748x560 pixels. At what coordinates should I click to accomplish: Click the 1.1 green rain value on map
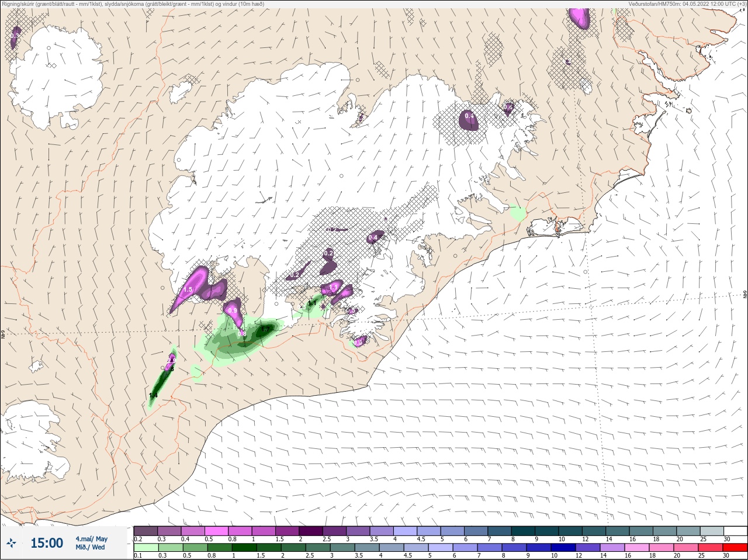pyautogui.click(x=313, y=303)
